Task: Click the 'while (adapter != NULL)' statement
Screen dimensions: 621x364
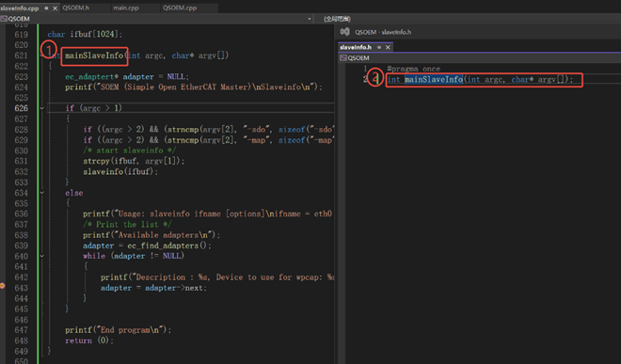Action: (x=134, y=256)
